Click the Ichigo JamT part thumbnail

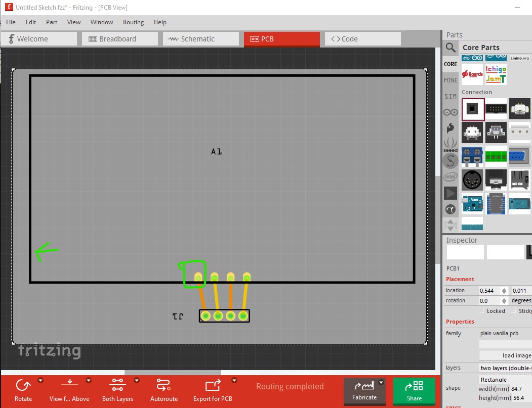tap(496, 74)
